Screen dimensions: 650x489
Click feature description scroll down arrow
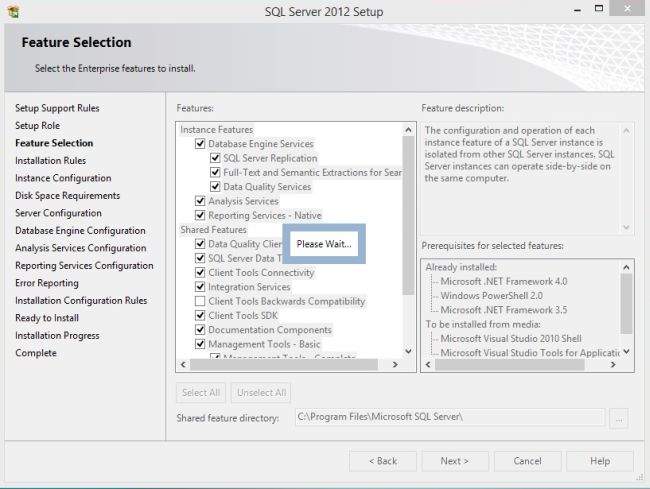pos(626,227)
